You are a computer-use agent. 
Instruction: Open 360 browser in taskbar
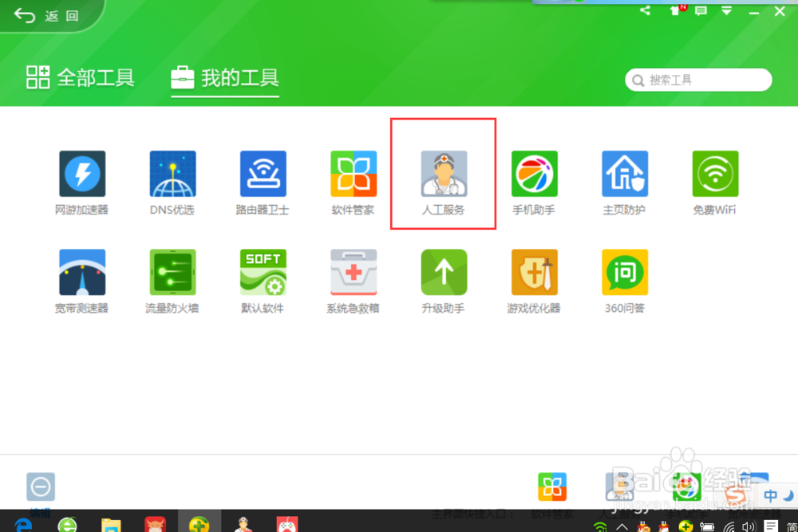pyautogui.click(x=67, y=524)
